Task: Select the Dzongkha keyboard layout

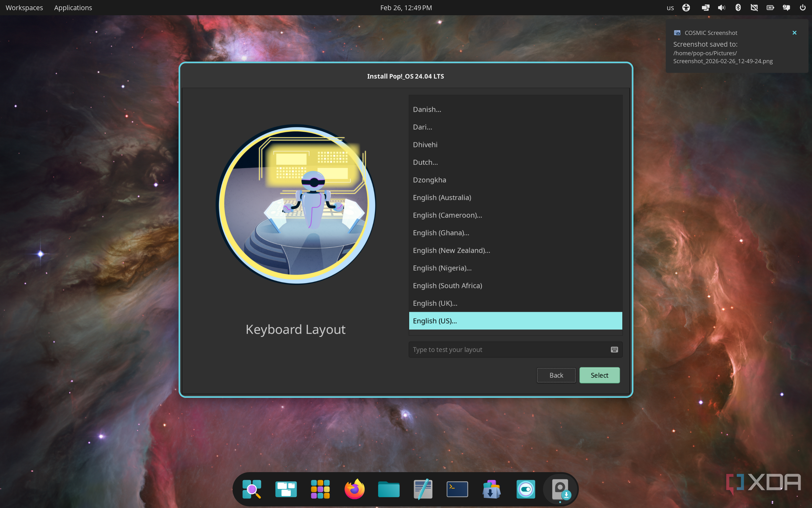Action: 515,180
